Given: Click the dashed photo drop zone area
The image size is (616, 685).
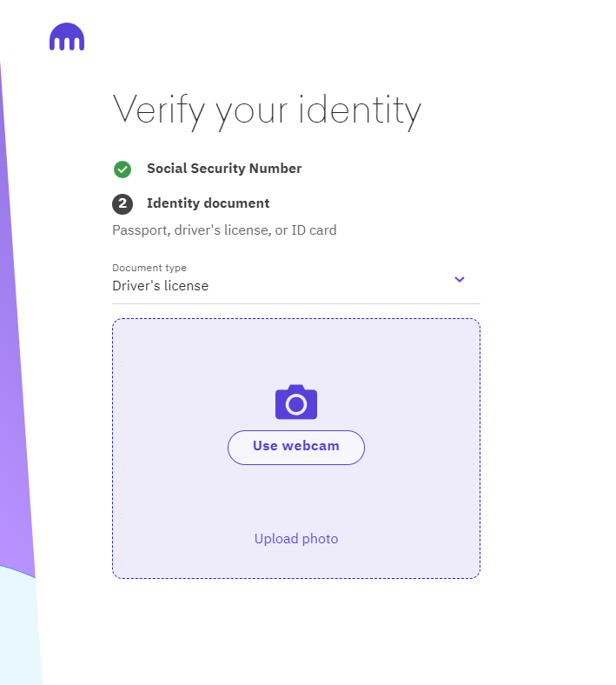Looking at the screenshot, I should pyautogui.click(x=296, y=449).
